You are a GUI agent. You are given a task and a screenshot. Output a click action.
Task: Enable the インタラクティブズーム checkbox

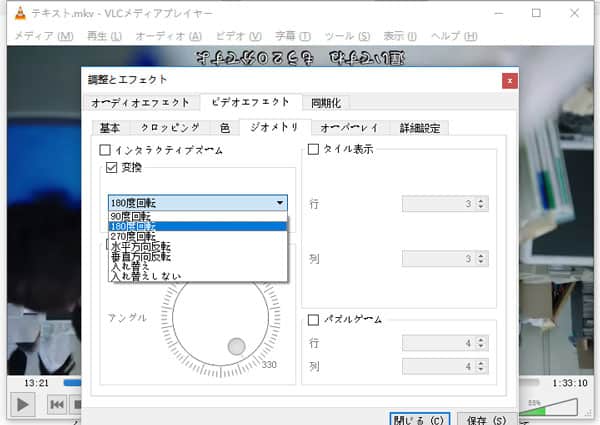[105, 150]
